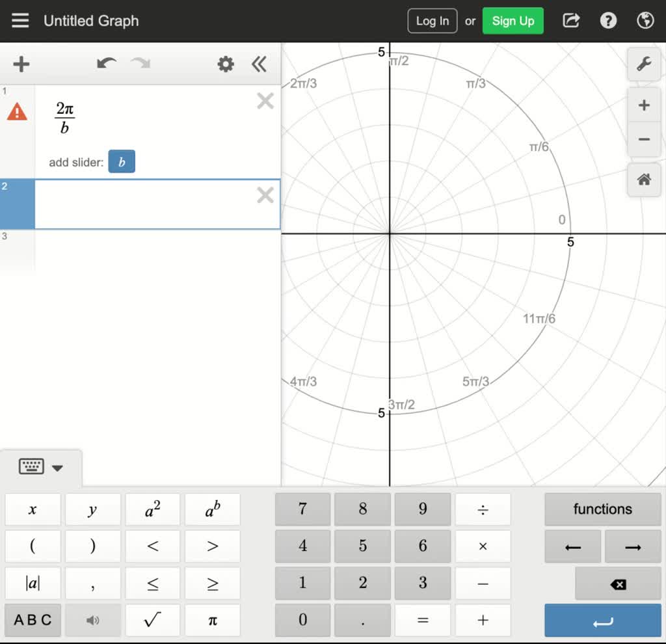This screenshot has height=644, width=666.
Task: Open the Graph Settings wrench
Action: coord(644,64)
